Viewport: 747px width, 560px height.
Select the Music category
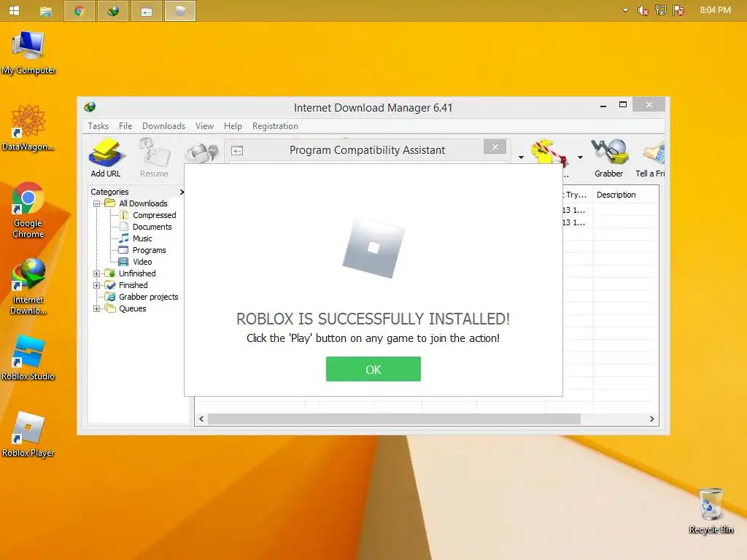142,238
